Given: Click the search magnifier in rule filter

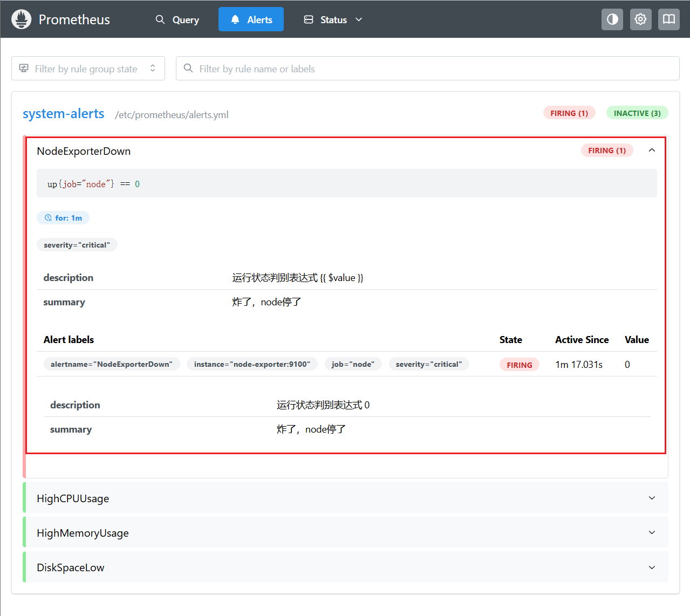Looking at the screenshot, I should [188, 69].
